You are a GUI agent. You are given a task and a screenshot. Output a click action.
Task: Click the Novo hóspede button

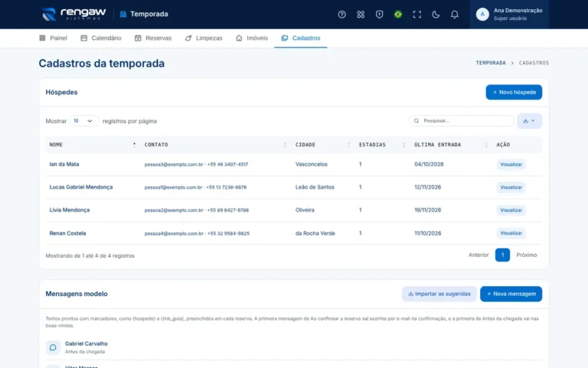pyautogui.click(x=514, y=92)
